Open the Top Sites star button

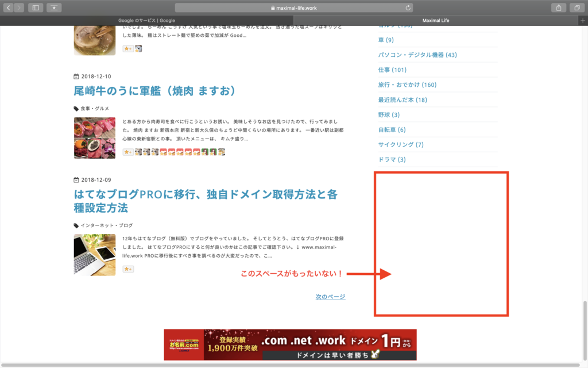(54, 7)
